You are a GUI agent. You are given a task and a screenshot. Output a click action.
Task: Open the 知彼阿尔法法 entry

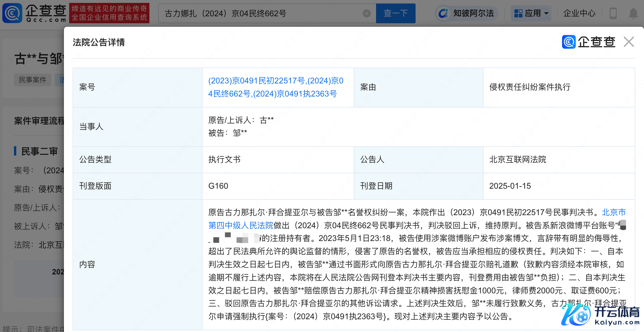pos(473,13)
